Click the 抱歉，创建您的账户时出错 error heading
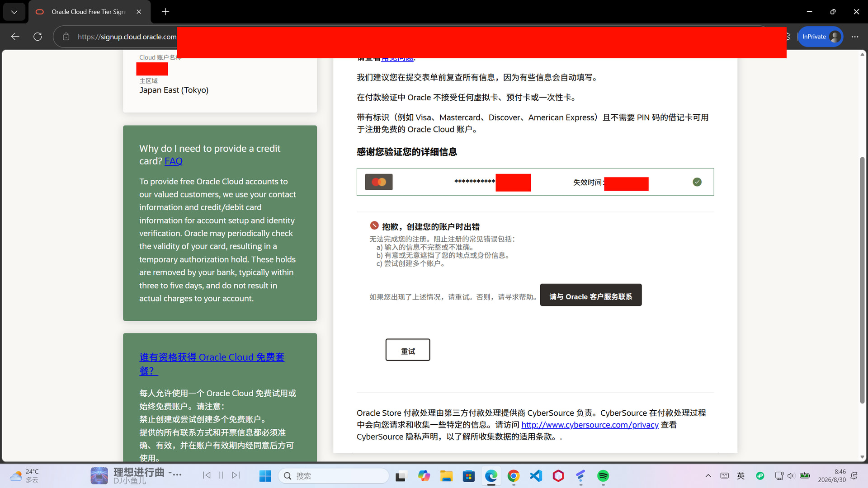The height and width of the screenshot is (488, 868). [431, 227]
